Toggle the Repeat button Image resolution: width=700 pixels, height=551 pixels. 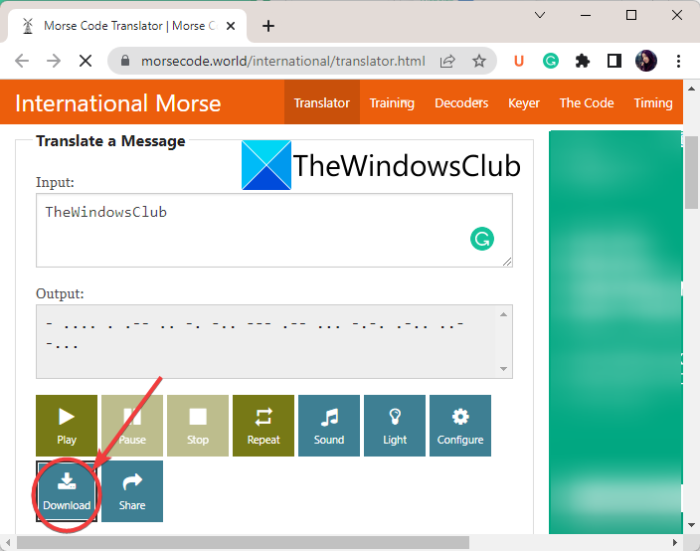[x=263, y=426]
